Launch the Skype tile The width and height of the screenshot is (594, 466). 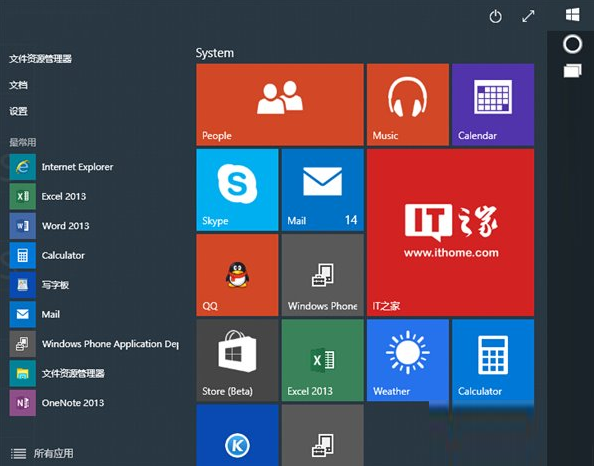(x=237, y=190)
